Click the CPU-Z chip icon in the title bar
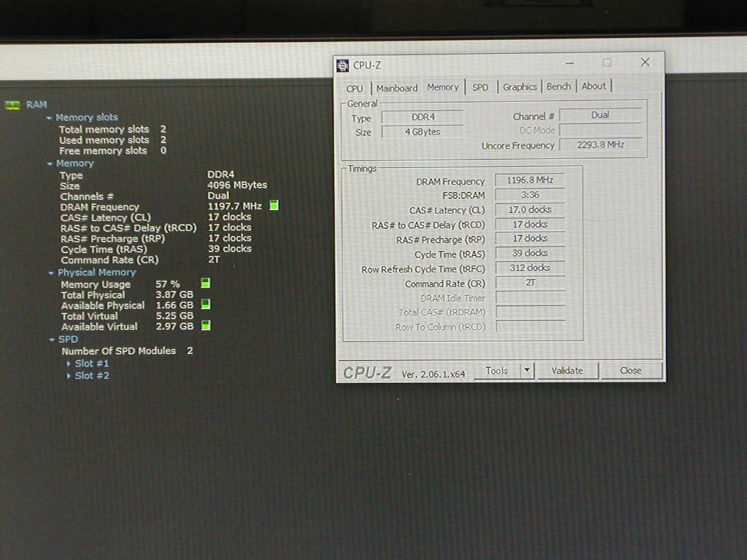747x560 pixels. pos(342,65)
